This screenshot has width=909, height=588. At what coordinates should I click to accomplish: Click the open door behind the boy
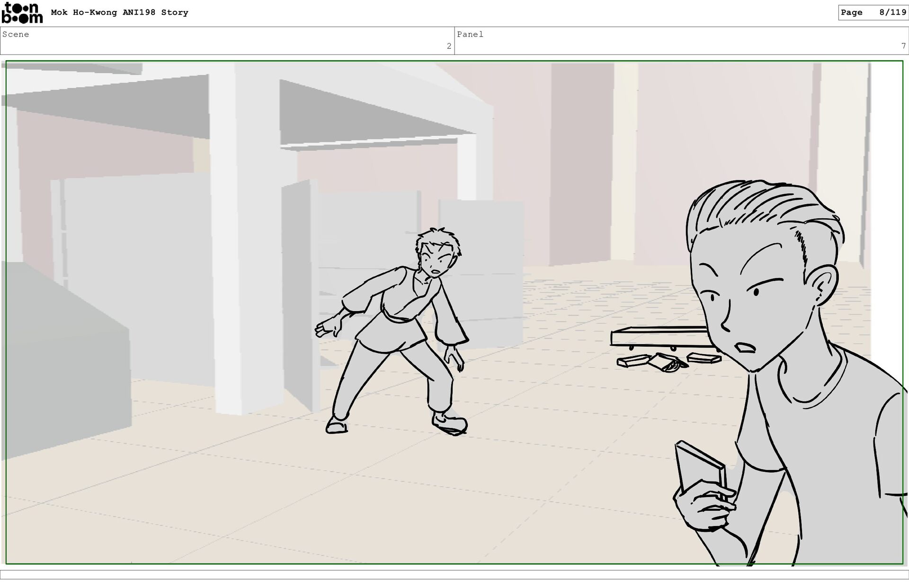[298, 294]
